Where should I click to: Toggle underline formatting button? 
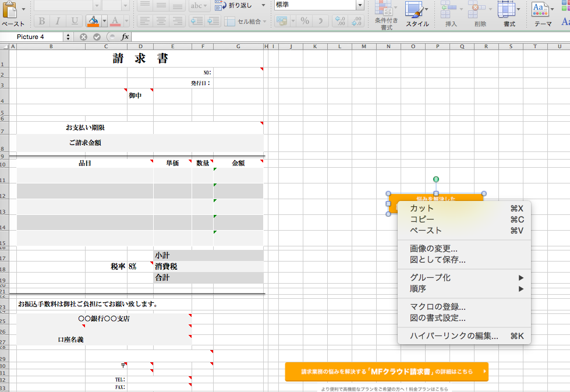tap(74, 22)
